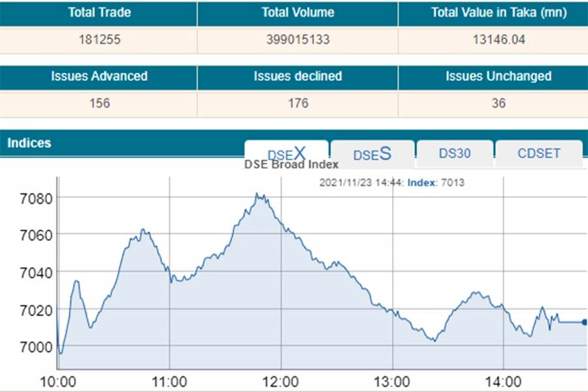Click the total volume figure 399015133

click(x=297, y=40)
